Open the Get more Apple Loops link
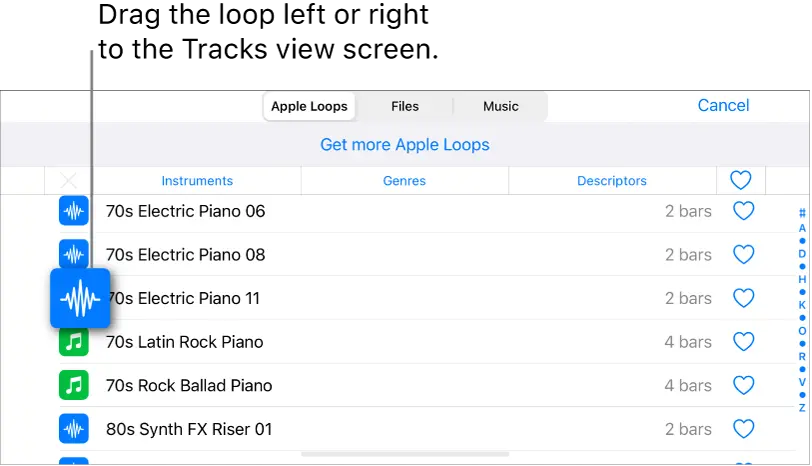812x466 pixels. tap(405, 145)
